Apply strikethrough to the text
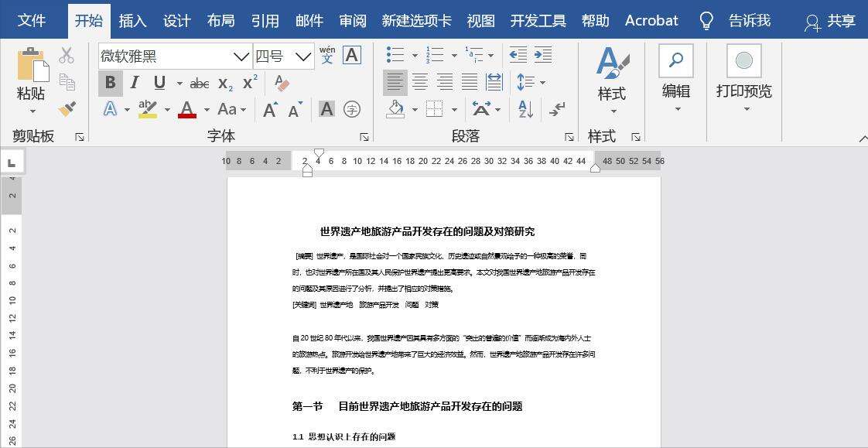 (200, 83)
